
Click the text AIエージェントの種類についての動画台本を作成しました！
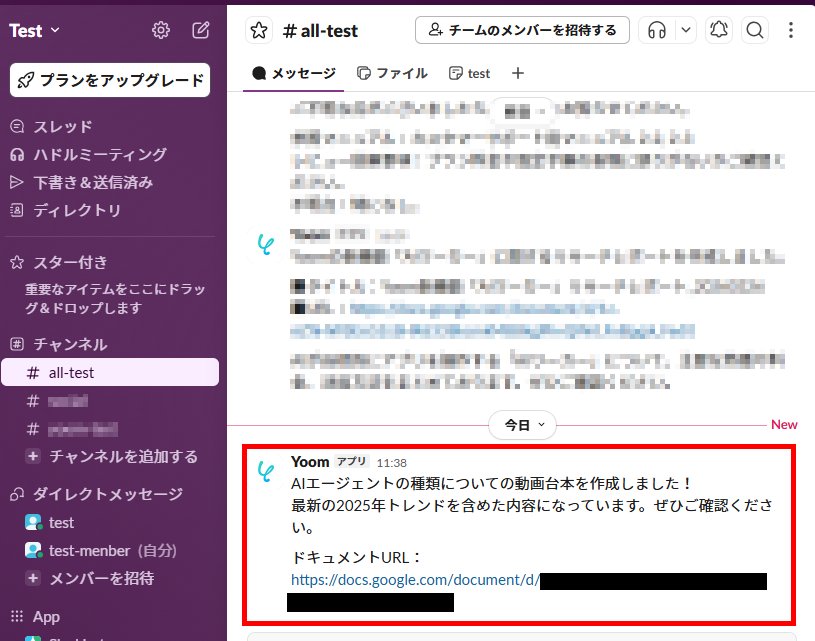[492, 483]
